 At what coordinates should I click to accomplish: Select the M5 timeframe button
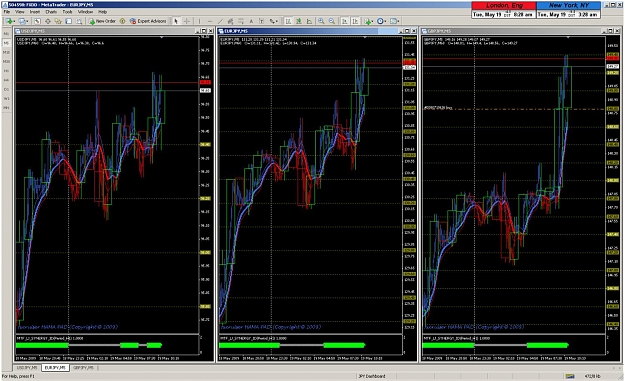coord(6,43)
